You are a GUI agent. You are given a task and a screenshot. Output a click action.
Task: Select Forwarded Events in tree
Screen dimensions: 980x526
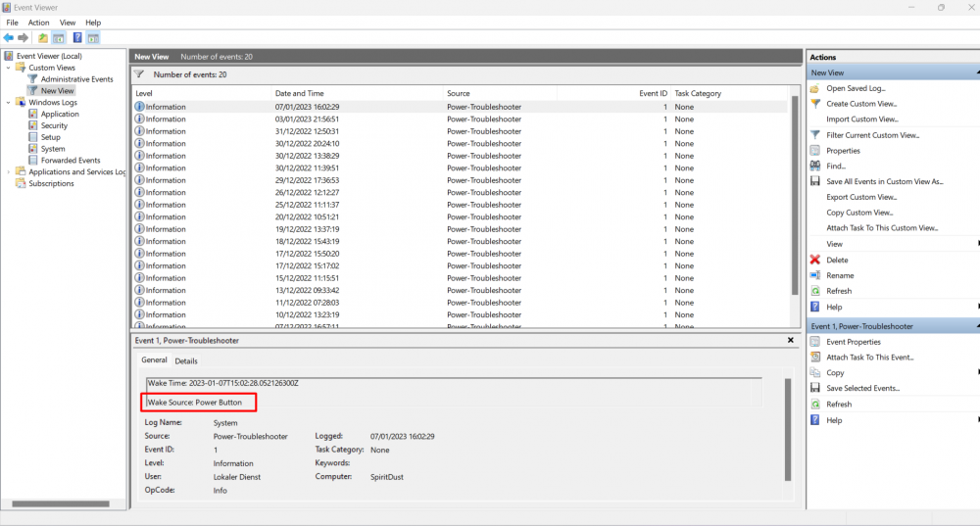coord(71,161)
